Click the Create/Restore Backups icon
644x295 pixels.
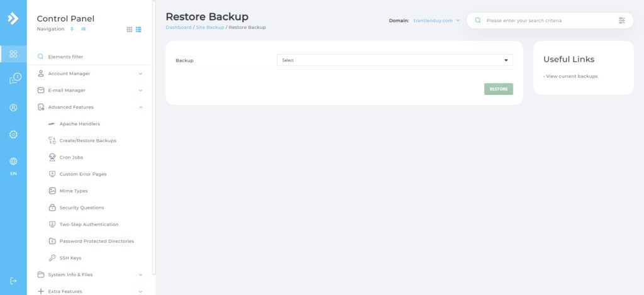point(52,140)
